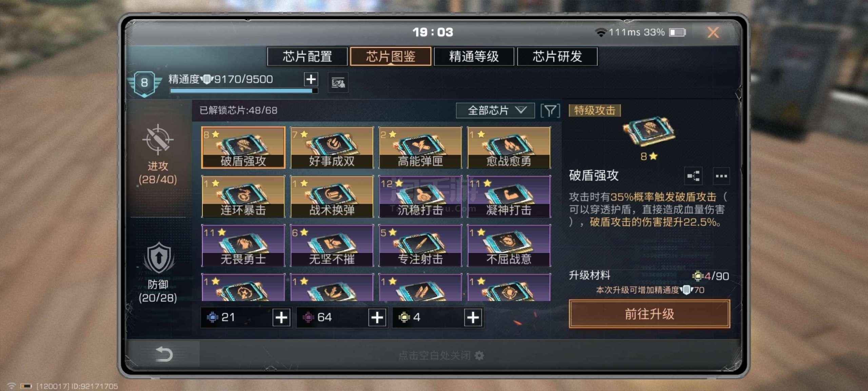Click plus next to mastery 9170/9500

pyautogui.click(x=311, y=79)
